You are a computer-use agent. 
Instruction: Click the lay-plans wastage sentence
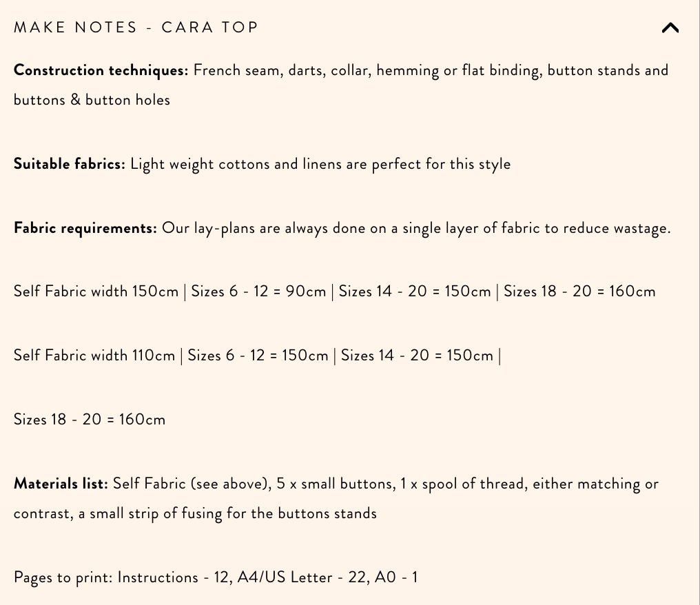(417, 227)
